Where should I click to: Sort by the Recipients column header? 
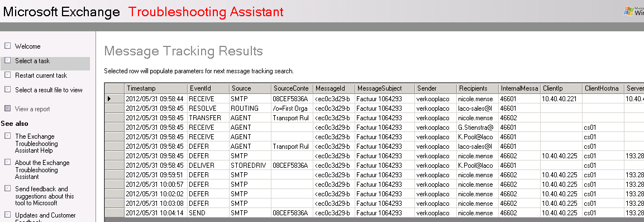[477, 88]
